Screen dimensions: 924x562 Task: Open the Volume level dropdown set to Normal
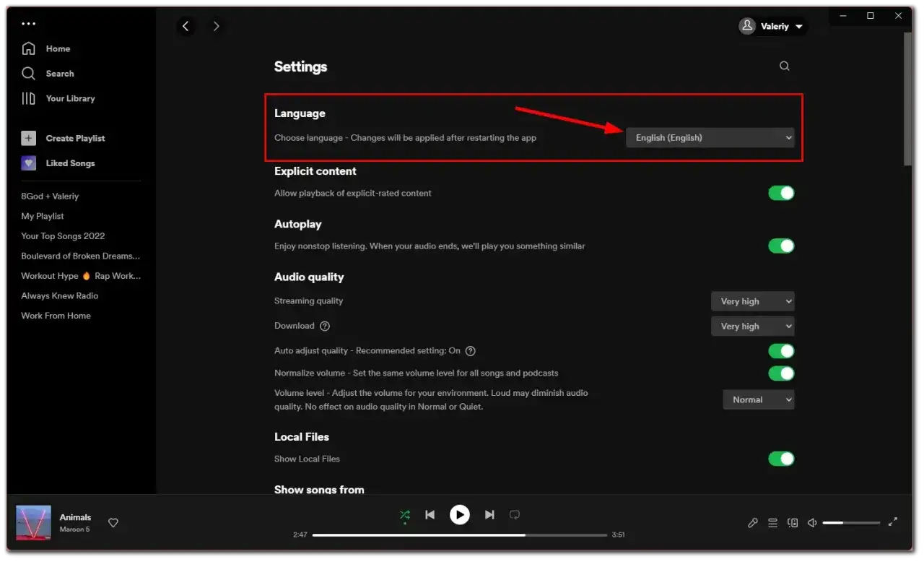click(758, 399)
